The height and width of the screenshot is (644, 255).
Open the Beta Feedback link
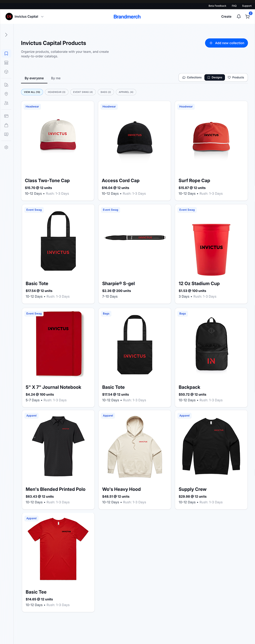[217, 6]
